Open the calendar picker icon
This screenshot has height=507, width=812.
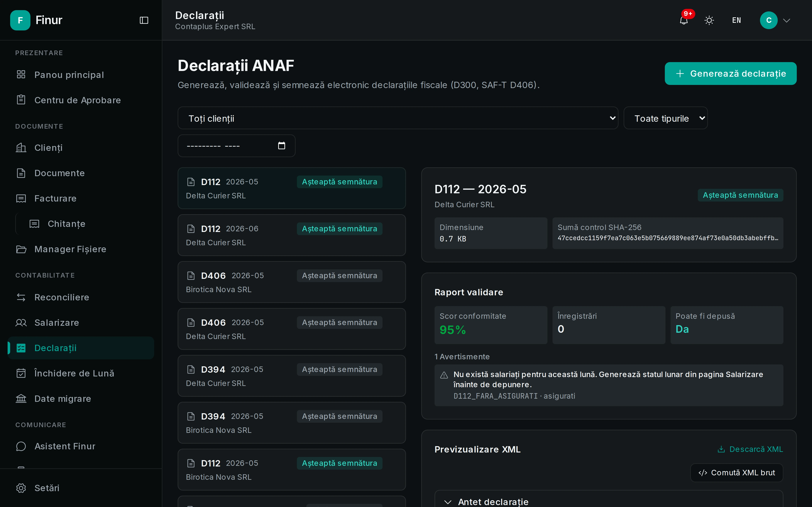281,146
